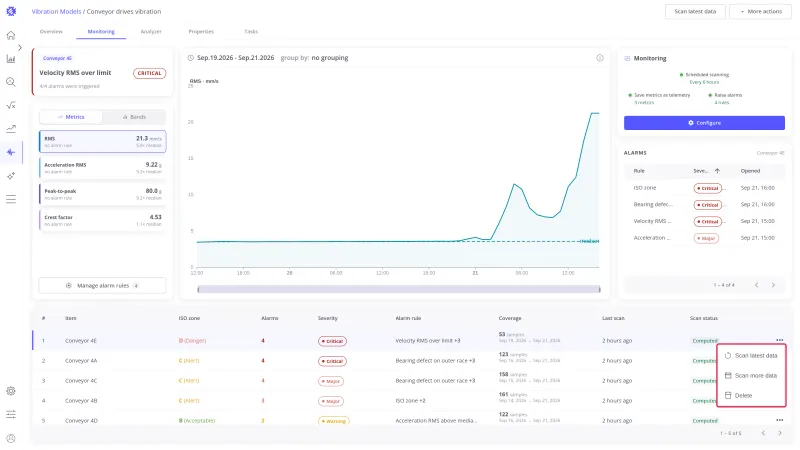Click the Last scan column header
This screenshot has height=450, width=800.
[613, 318]
